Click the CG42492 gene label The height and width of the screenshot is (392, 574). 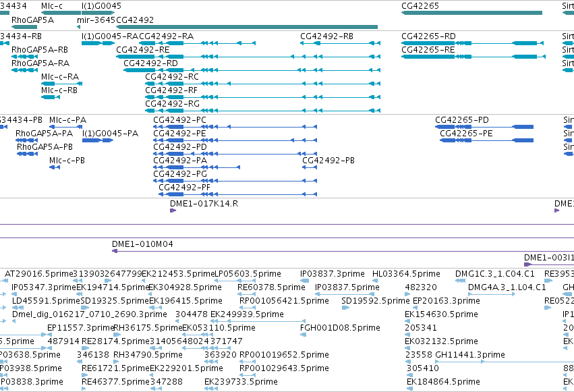pyautogui.click(x=135, y=20)
